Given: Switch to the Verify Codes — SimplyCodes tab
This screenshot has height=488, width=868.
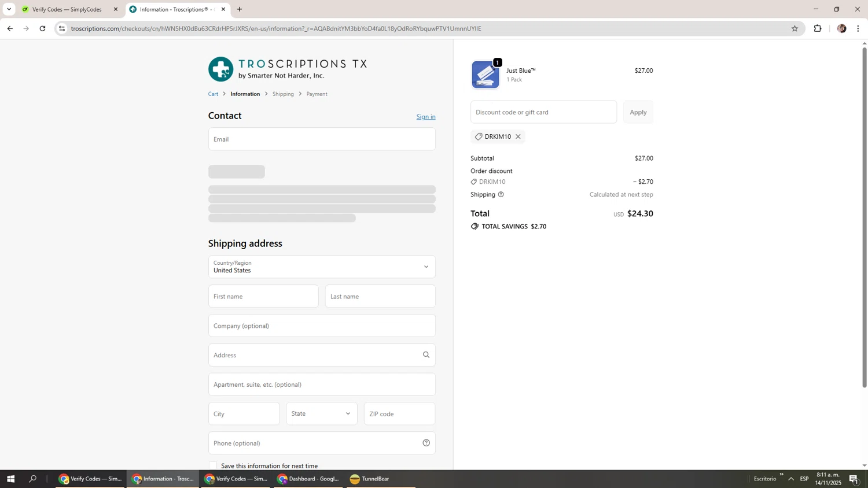Looking at the screenshot, I should (67, 9).
